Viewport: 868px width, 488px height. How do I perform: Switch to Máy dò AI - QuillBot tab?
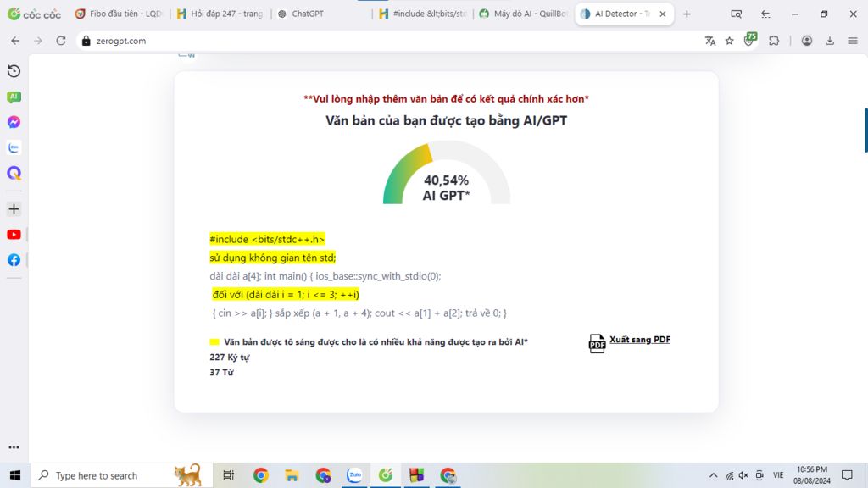pyautogui.click(x=523, y=14)
